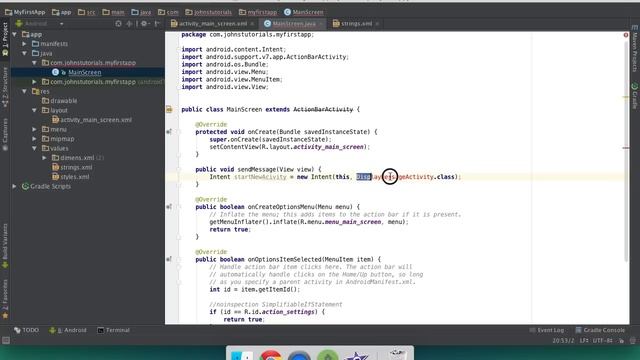Select MainScreen in the project tree
The width and height of the screenshot is (640, 360).
tap(84, 72)
